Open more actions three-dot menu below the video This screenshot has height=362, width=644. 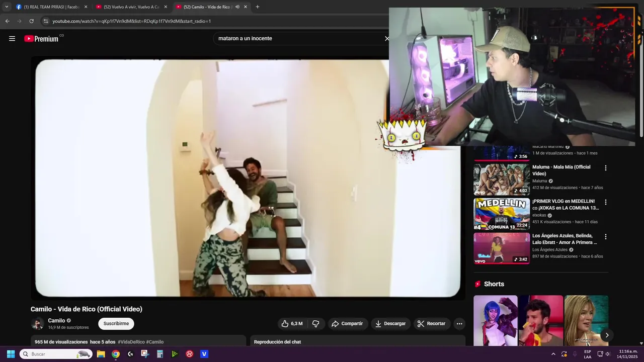pos(459,324)
